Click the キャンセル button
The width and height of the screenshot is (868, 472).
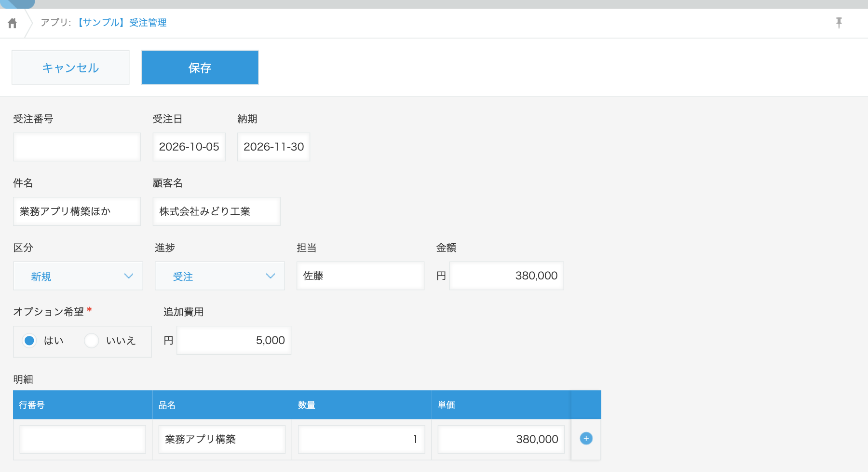pos(70,68)
